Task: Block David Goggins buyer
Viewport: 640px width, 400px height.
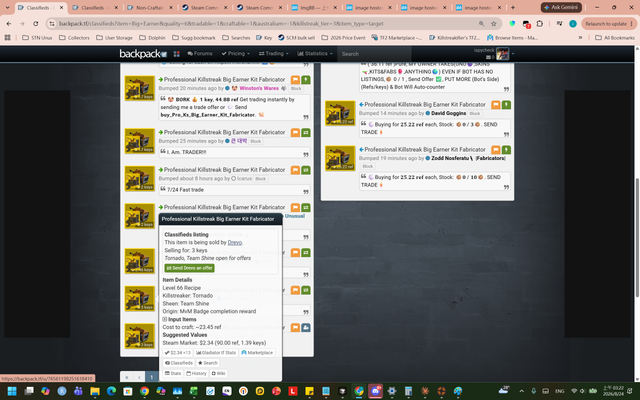Action: [475, 113]
